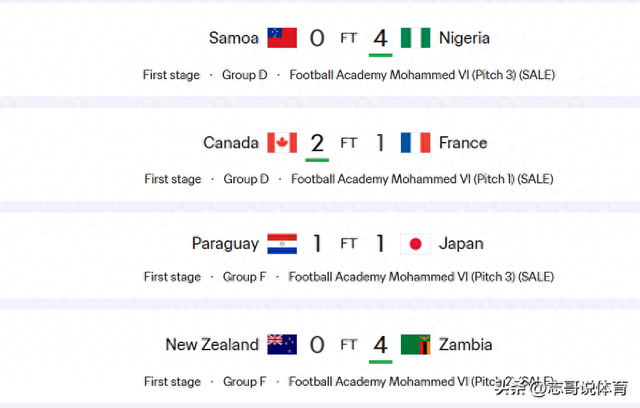
Task: Select the Zambia team name
Action: [466, 345]
